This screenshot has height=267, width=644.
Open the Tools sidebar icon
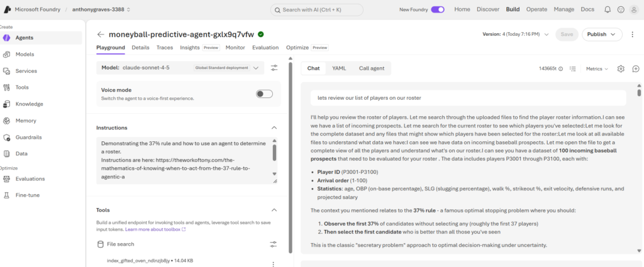tap(6, 87)
